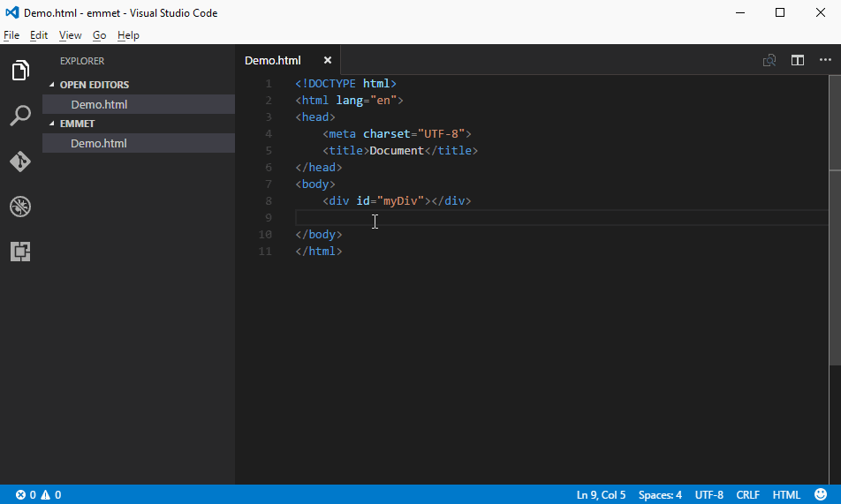This screenshot has width=841, height=504.
Task: Click the Spaces: 4 indentation setting
Action: (660, 495)
